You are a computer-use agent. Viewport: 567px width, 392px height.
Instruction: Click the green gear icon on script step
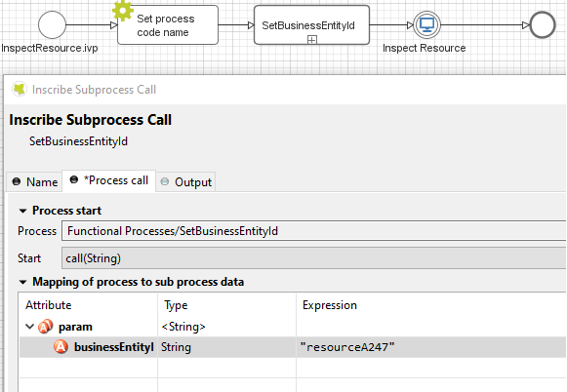pos(123,11)
